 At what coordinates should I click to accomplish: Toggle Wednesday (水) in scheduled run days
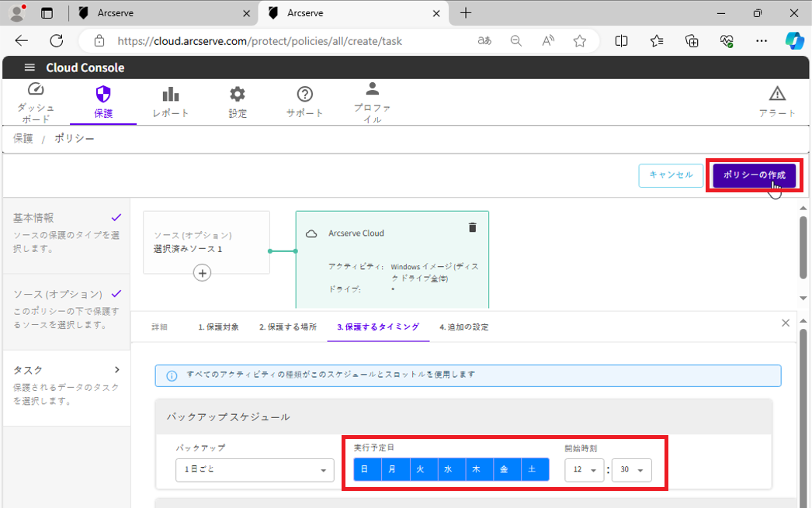[x=450, y=470]
